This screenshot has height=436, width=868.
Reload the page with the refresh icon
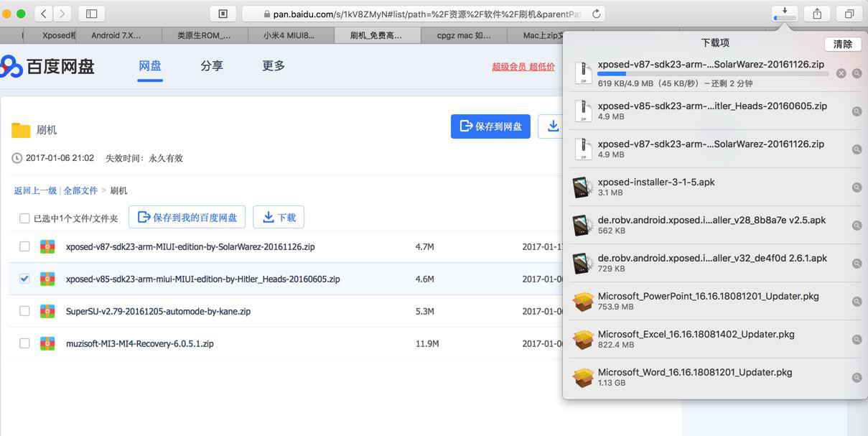(596, 14)
